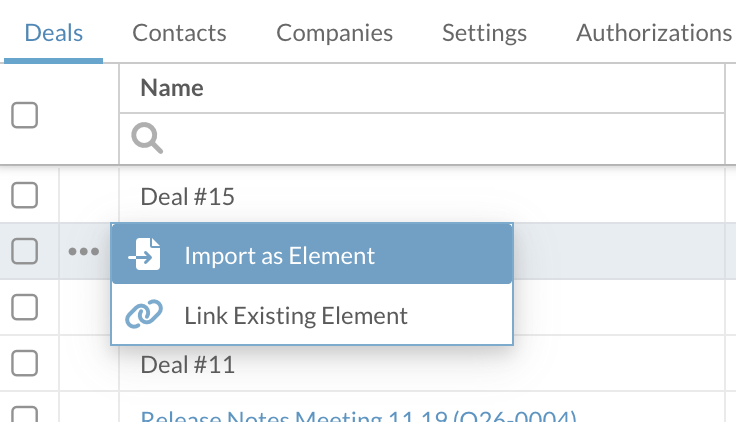The width and height of the screenshot is (736, 422).
Task: Toggle the select-all checkbox in the header
Action: 24,116
